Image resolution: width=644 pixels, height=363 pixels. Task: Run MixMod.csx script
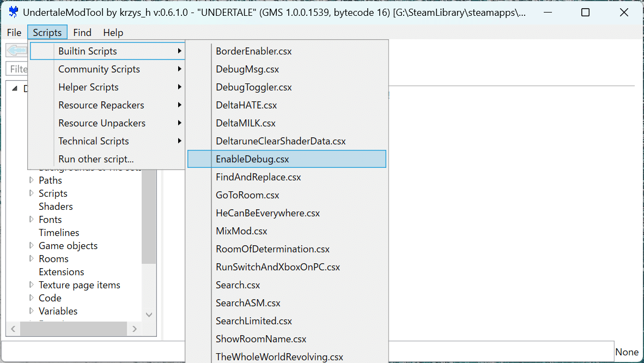(x=287, y=231)
